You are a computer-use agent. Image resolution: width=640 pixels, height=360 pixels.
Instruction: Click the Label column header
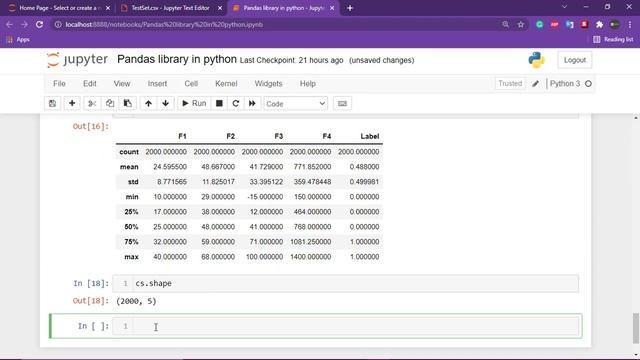pyautogui.click(x=370, y=136)
